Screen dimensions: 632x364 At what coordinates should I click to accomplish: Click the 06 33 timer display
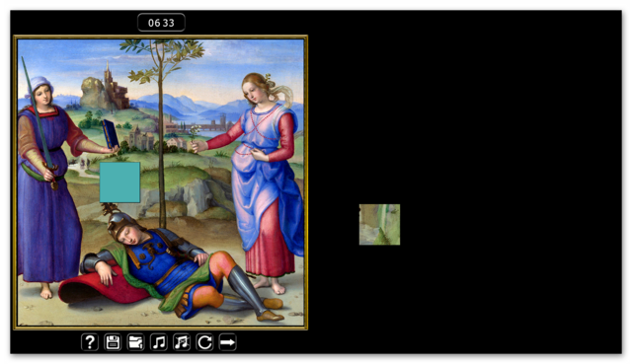pos(161,23)
